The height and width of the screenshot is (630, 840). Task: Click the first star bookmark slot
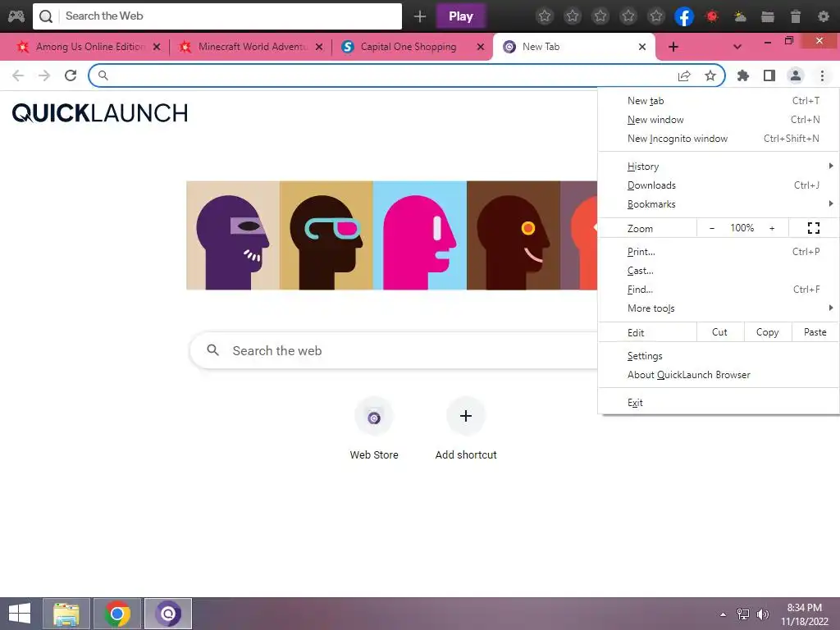[x=545, y=16]
